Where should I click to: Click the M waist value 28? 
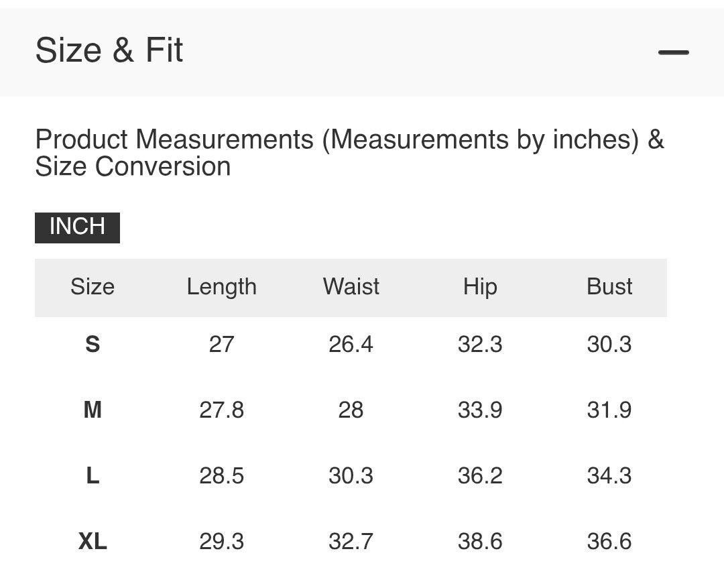(x=351, y=410)
